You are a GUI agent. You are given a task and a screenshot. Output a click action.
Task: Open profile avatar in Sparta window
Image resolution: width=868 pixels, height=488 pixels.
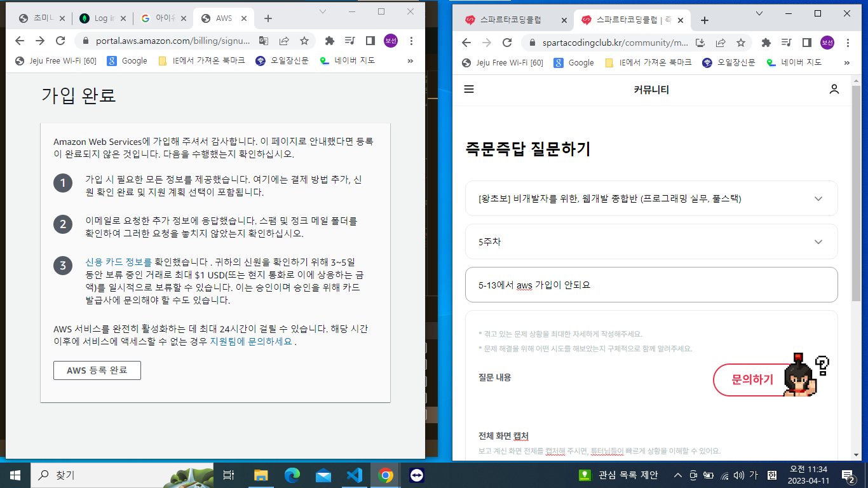click(827, 43)
